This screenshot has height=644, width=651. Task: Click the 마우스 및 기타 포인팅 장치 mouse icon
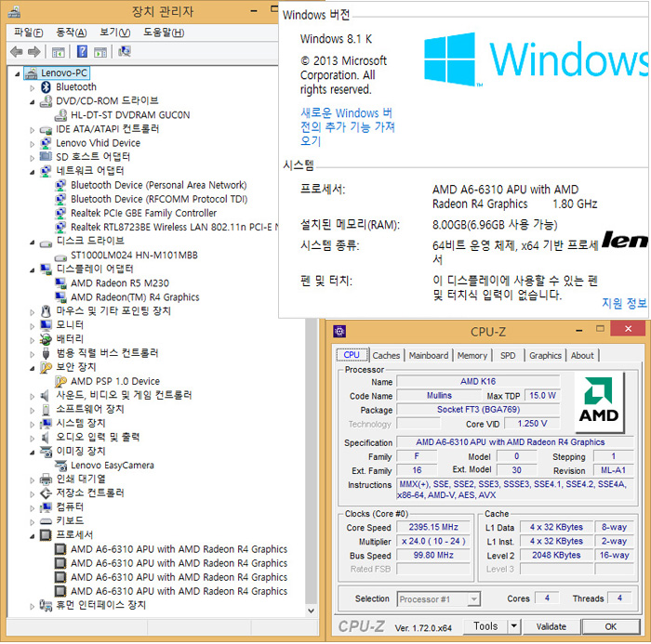46,311
